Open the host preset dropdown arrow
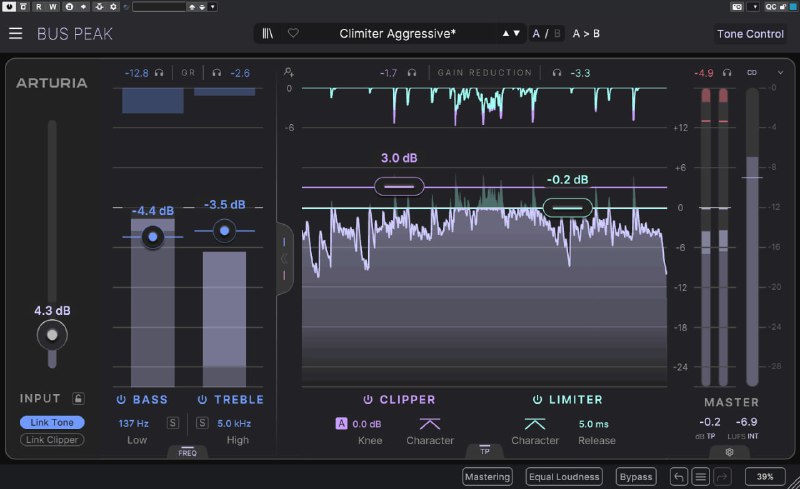This screenshot has width=800, height=489. (213, 7)
